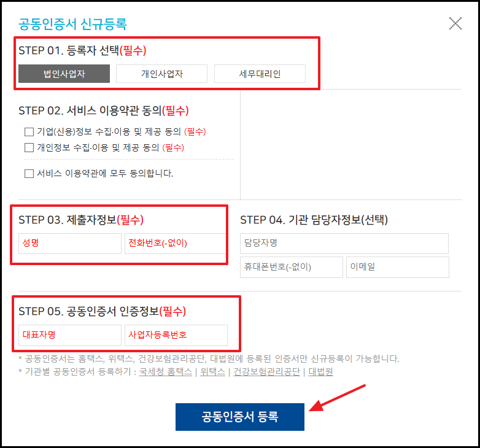Click the 담당자명 input field
The image size is (480, 448).
344,244
